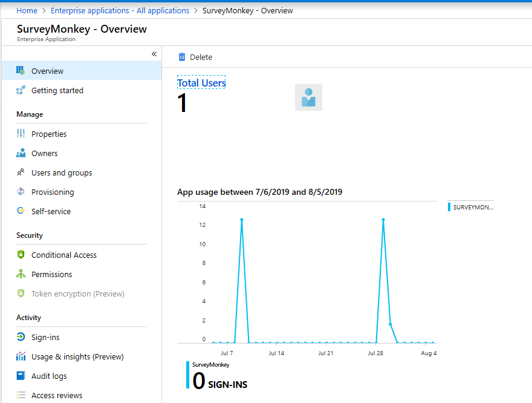This screenshot has height=403, width=532.
Task: Click the SurveyMonkey - Overview breadcrumb text
Action: (248, 10)
